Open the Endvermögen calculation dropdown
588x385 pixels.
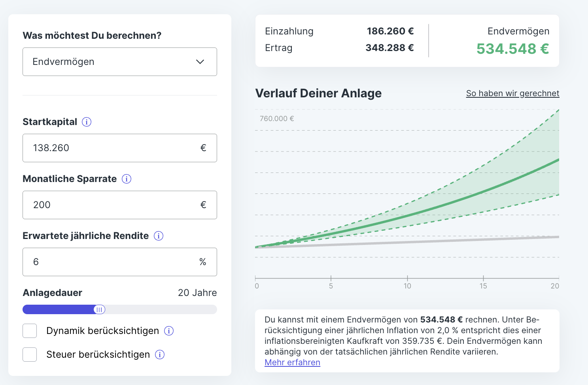120,62
